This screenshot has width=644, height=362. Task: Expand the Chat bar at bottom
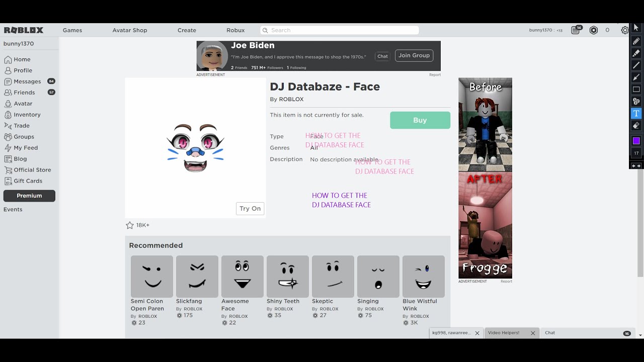coord(587,333)
